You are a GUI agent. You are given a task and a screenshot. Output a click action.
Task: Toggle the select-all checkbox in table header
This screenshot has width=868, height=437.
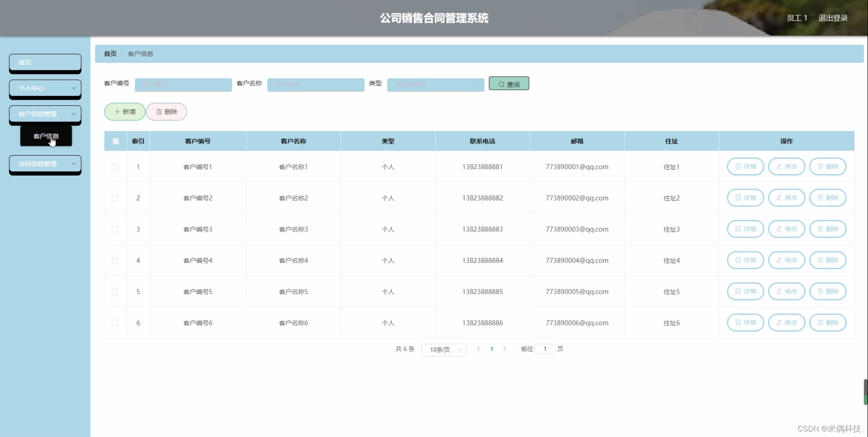pyautogui.click(x=115, y=141)
